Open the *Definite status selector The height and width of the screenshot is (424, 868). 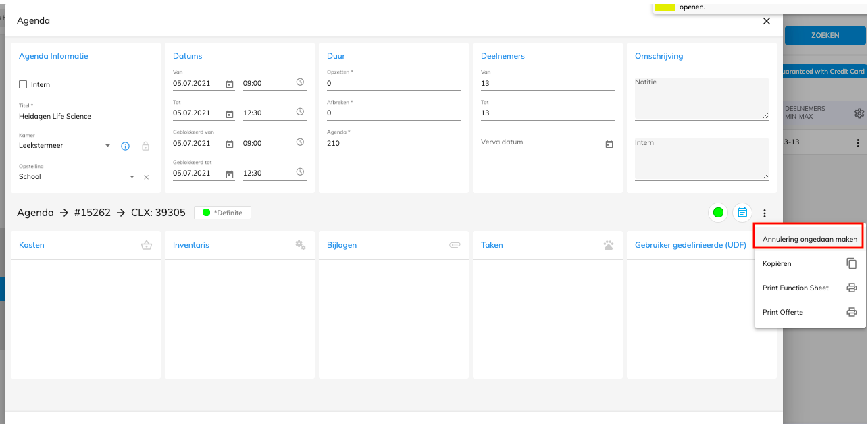click(223, 213)
